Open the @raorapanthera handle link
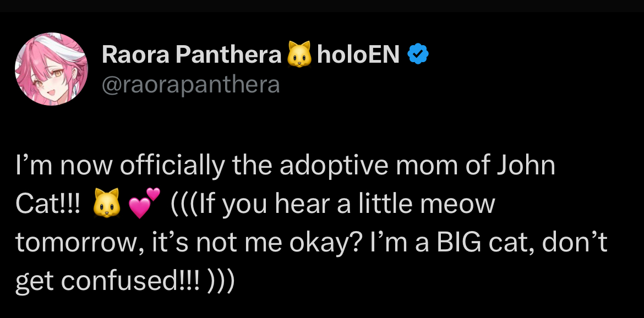This screenshot has height=318, width=644. (x=191, y=85)
